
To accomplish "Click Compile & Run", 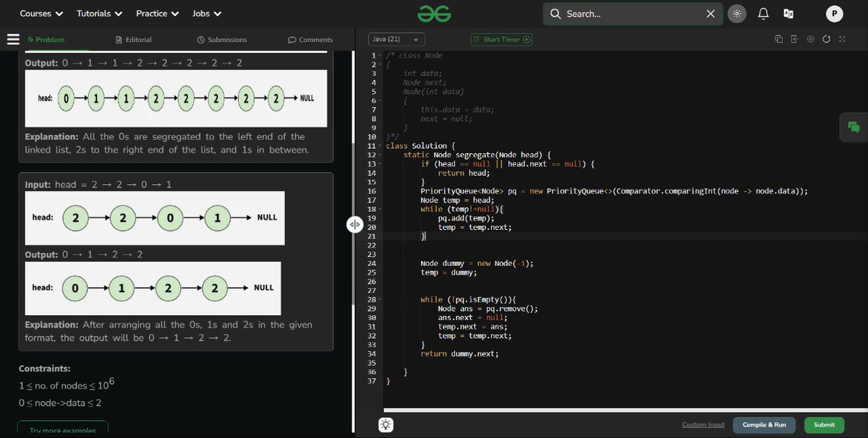I will tap(765, 425).
